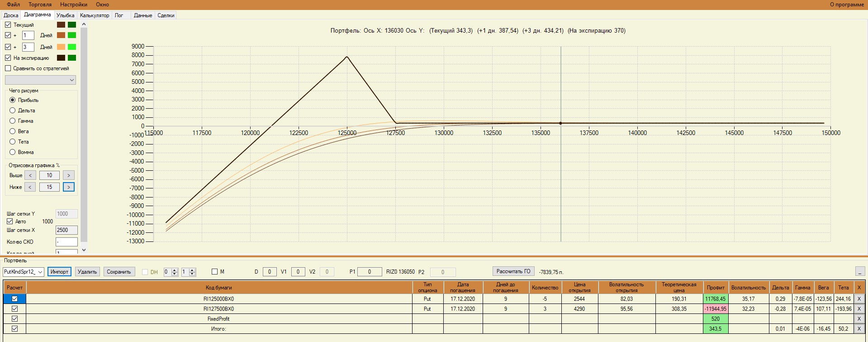The image size is (868, 342).
Task: Pick the orange swatch for plus 3 Дней
Action: coord(61,47)
